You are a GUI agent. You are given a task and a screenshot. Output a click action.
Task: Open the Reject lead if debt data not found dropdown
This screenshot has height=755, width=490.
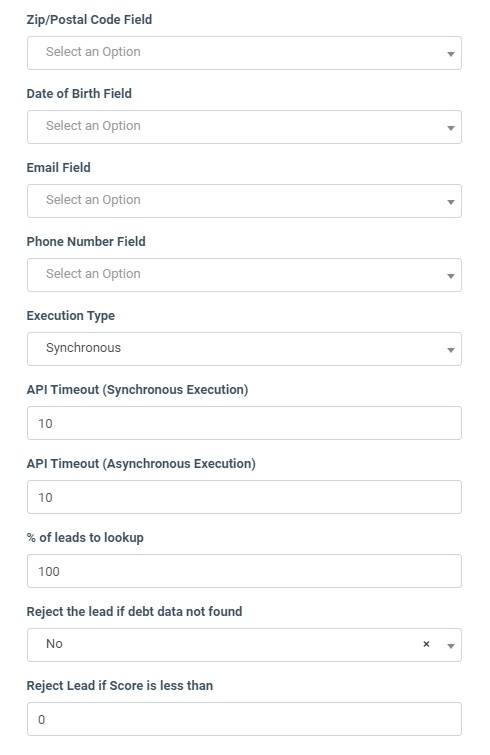[244, 645]
